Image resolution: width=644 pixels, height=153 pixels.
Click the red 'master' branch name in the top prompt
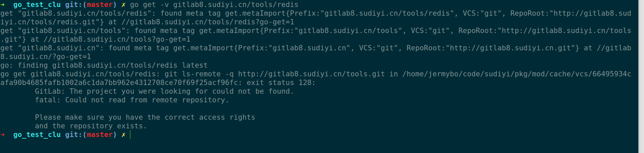pos(100,5)
